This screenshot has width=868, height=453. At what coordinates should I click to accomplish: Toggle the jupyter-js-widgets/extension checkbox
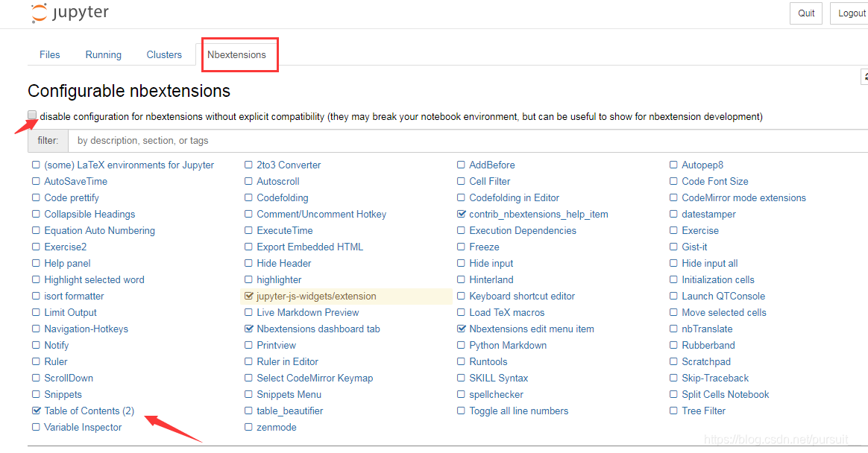[x=248, y=297]
